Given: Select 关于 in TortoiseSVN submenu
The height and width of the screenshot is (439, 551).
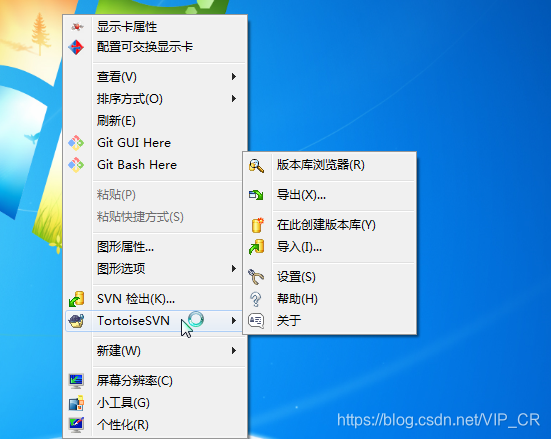Looking at the screenshot, I should click(330, 321).
